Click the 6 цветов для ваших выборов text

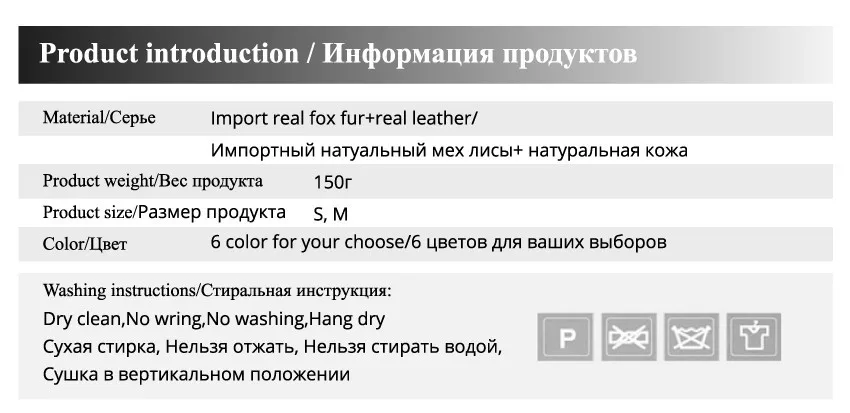pos(539,242)
